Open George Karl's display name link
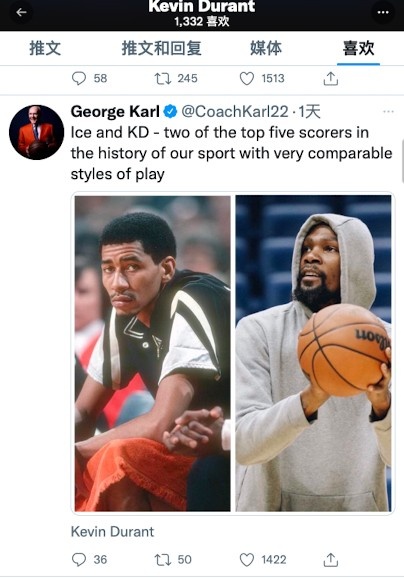This screenshot has height=578, width=404. pos(115,111)
